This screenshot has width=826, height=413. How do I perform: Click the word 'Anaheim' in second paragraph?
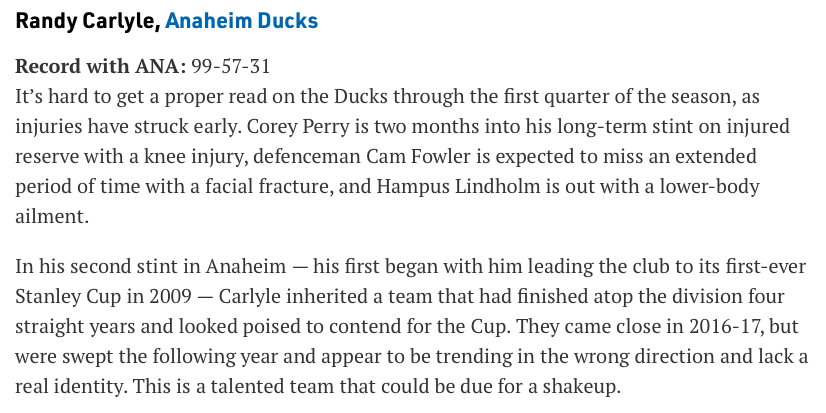245,267
